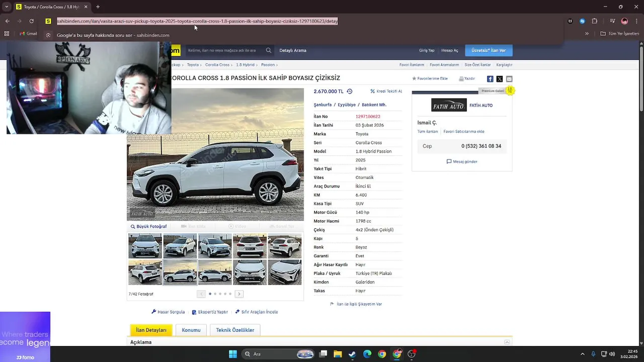
Task: Select the highlighted side-view sunset thumbnail
Action: 180,272
